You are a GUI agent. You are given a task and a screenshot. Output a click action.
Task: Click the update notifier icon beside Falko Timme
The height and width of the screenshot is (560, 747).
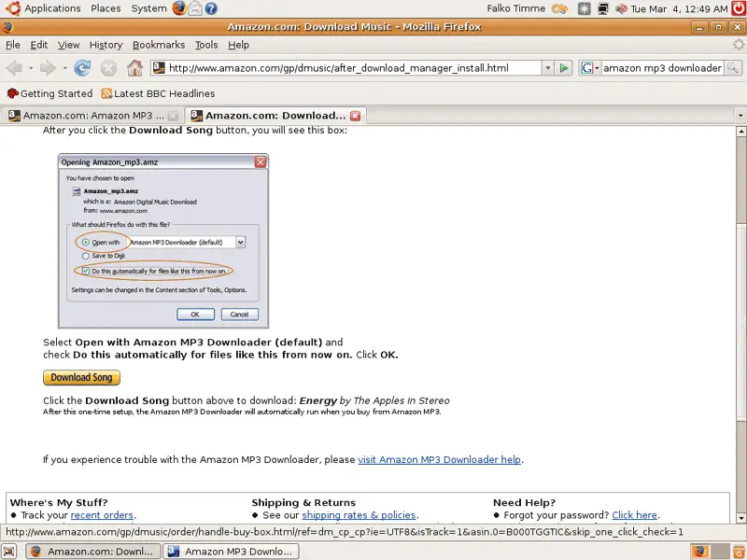click(x=559, y=8)
